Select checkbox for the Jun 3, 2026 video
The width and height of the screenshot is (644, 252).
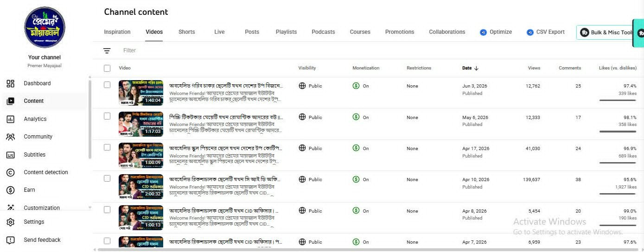107,85
